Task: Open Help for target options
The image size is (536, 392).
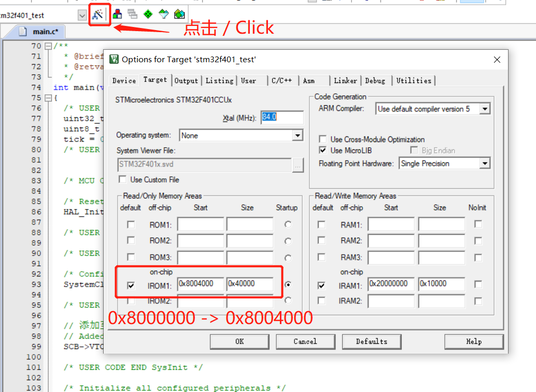Action: tap(474, 341)
